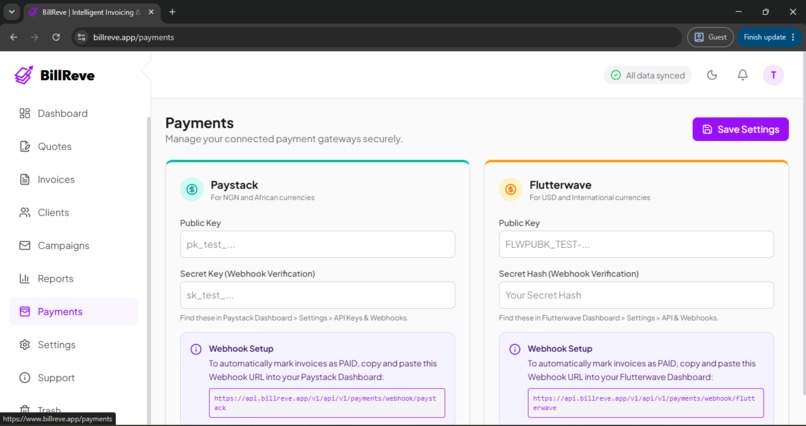Focus the Paystack Secret Key field
806x426 pixels.
317,295
